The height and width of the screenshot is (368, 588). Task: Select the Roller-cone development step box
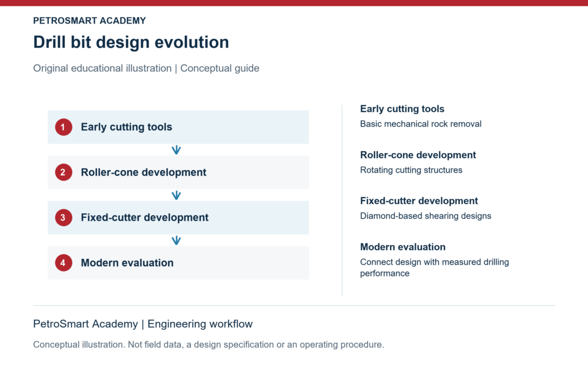(x=178, y=172)
